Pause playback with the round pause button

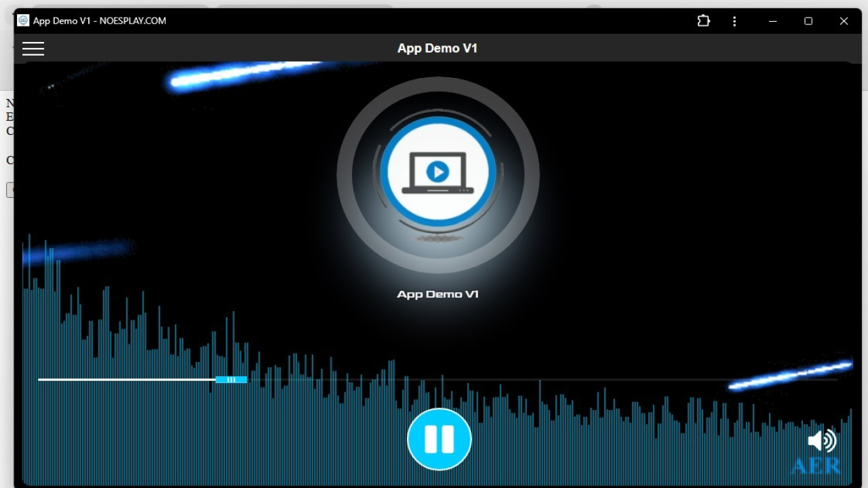439,439
